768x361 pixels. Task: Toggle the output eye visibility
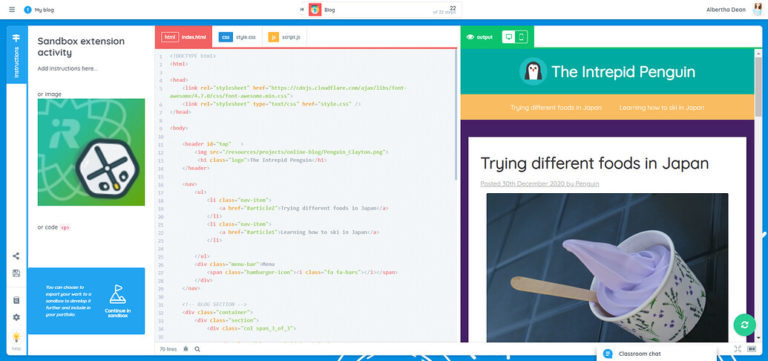[x=470, y=37]
